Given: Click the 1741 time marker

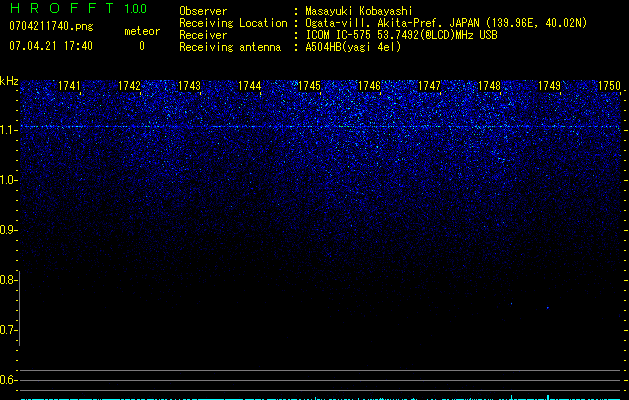Looking at the screenshot, I should (x=69, y=86).
